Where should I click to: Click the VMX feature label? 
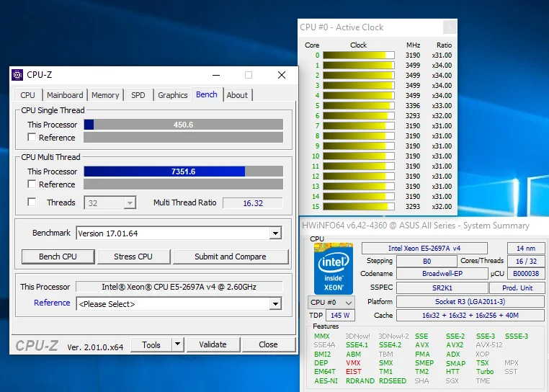pos(353,363)
